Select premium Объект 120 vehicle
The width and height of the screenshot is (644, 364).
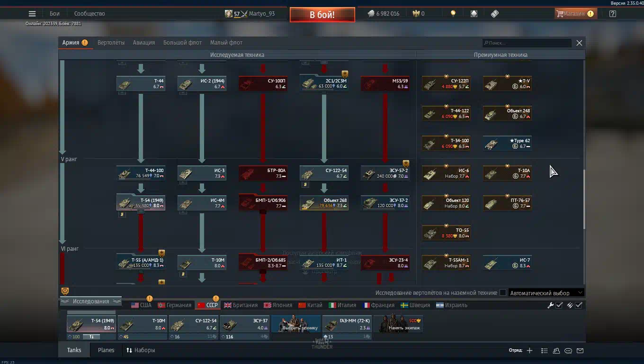pos(447,203)
